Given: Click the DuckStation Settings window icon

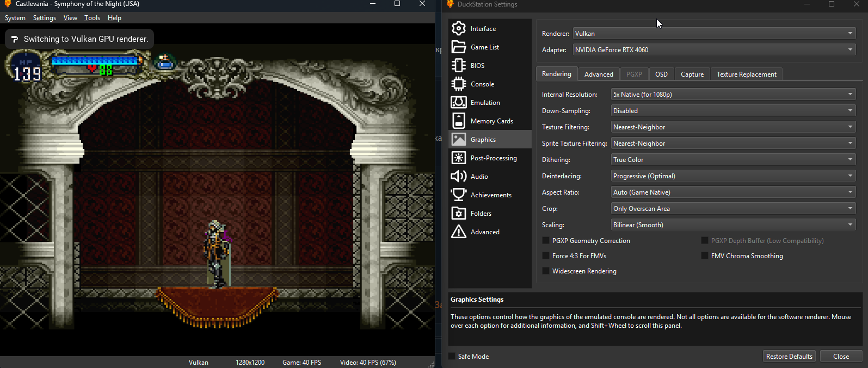Looking at the screenshot, I should (x=450, y=4).
